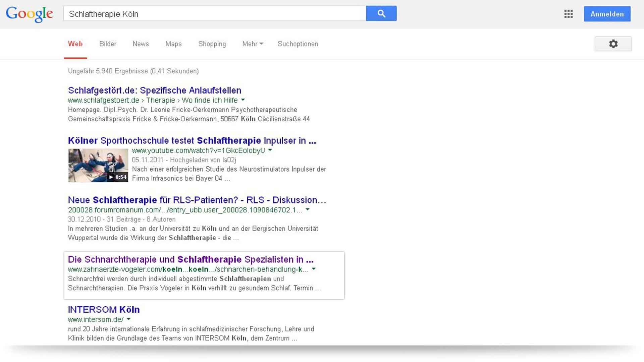Expand arrow next to youtube.com URL
The image size is (644, 362).
point(270,150)
